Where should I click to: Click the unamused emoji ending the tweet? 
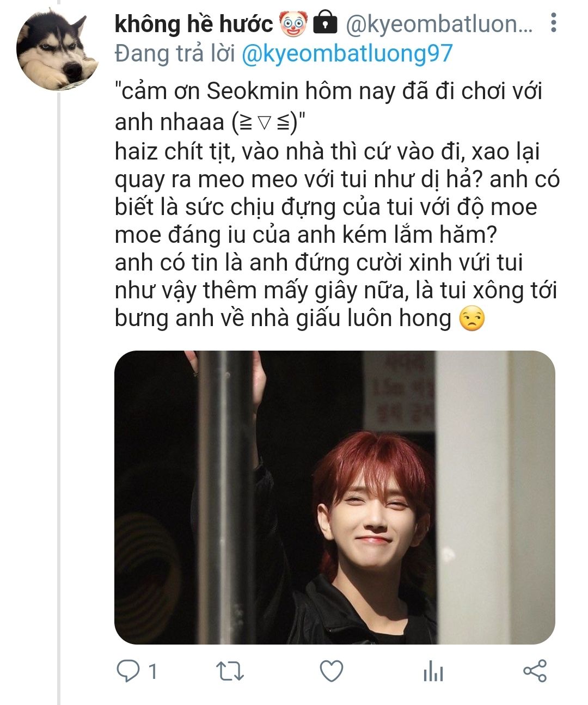pyautogui.click(x=471, y=319)
